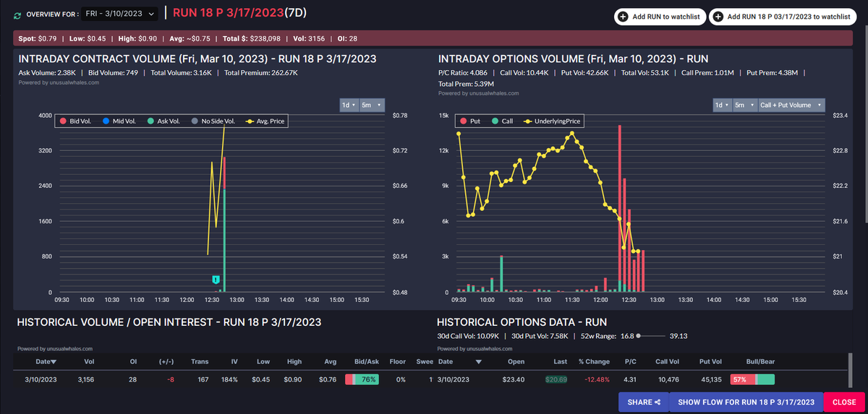
Task: Click Vol: 3156 in summary bar
Action: click(309, 38)
